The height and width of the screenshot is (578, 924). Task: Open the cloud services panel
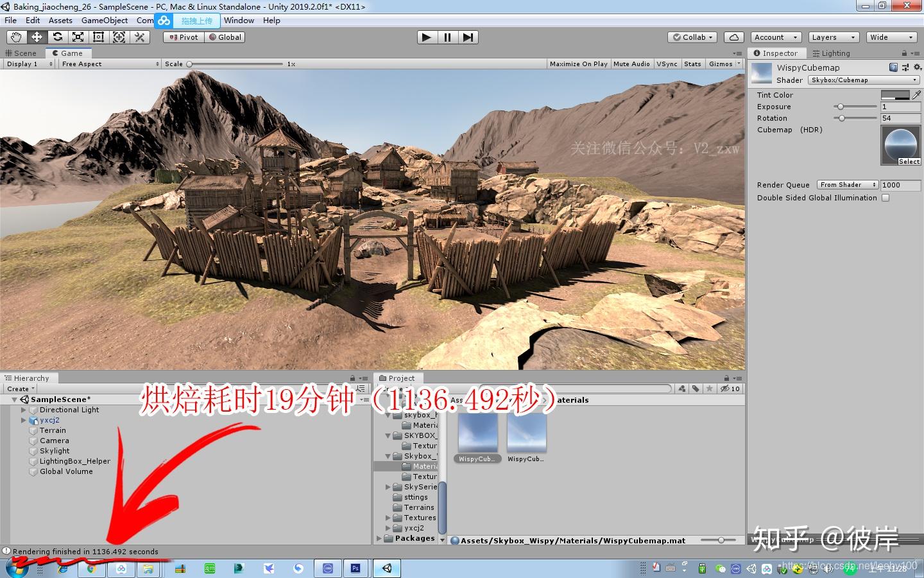734,37
